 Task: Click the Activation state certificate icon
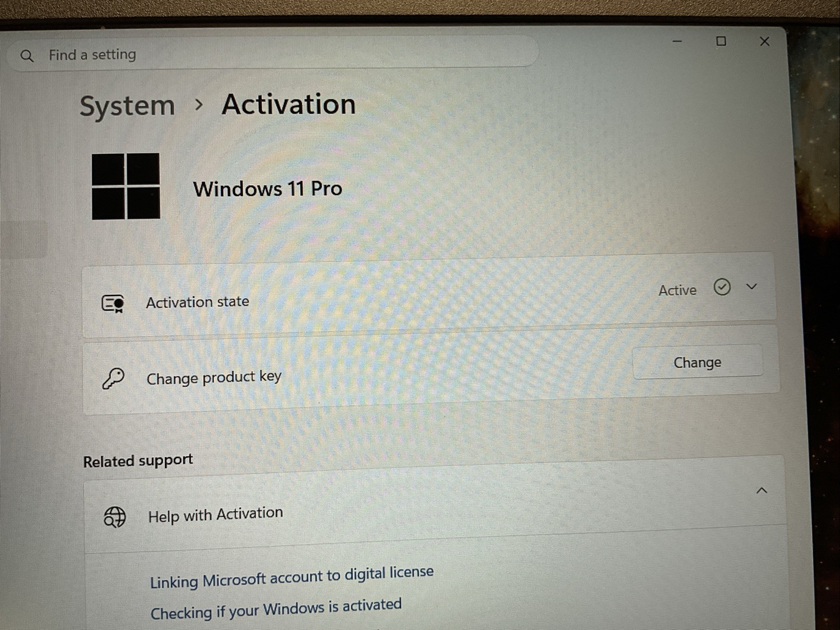tap(113, 303)
